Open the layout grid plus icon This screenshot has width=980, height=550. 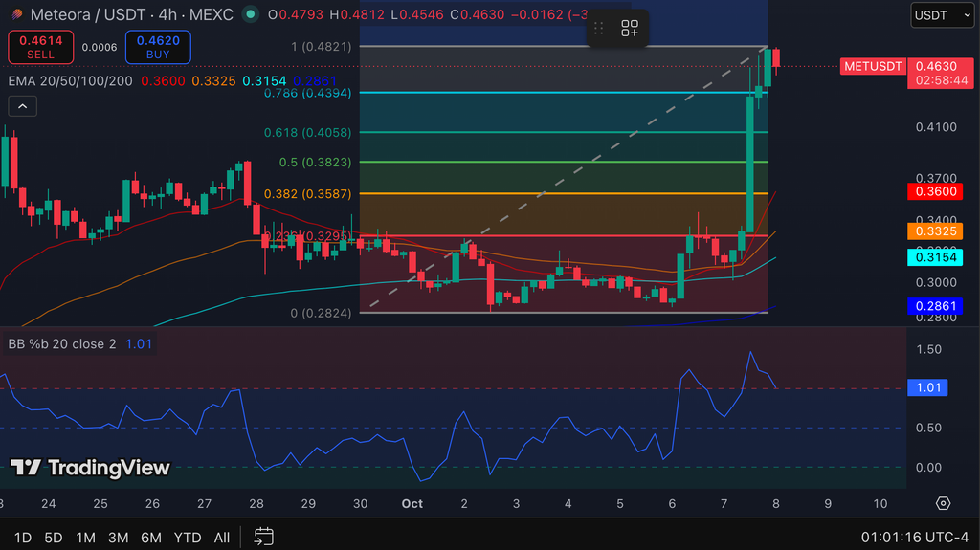(630, 28)
